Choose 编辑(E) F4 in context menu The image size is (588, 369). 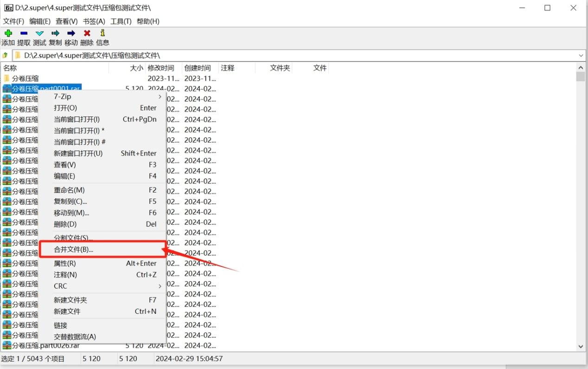tap(102, 176)
